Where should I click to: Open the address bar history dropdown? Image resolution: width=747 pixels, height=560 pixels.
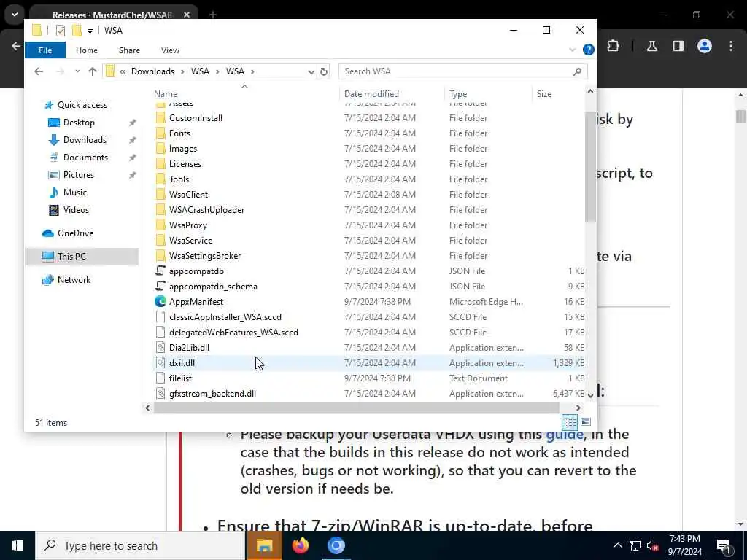311,71
